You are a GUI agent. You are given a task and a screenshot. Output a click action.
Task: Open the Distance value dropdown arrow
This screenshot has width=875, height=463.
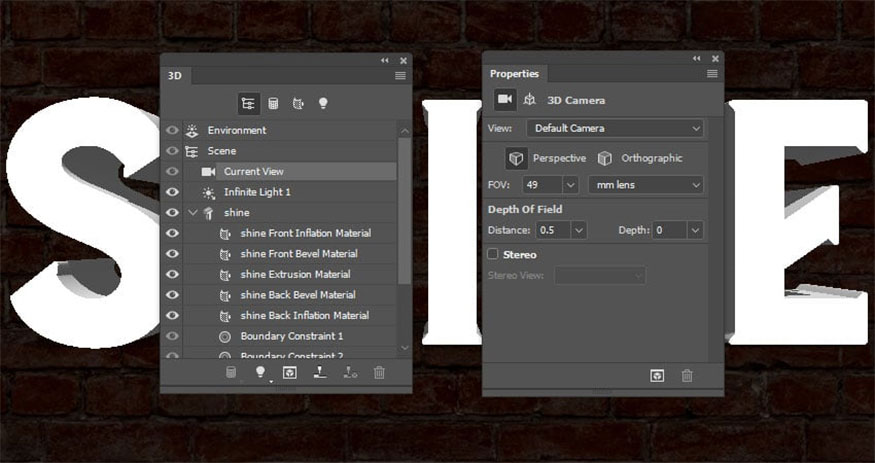point(579,230)
